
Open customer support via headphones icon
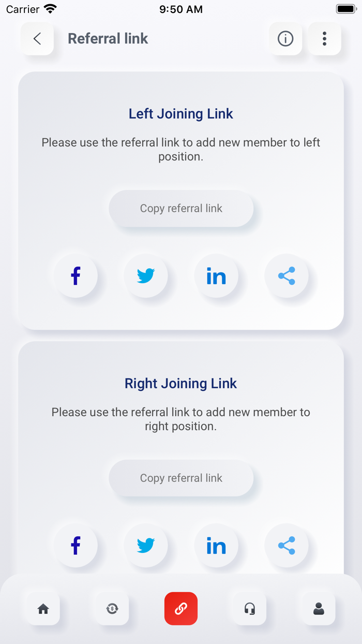(x=249, y=608)
